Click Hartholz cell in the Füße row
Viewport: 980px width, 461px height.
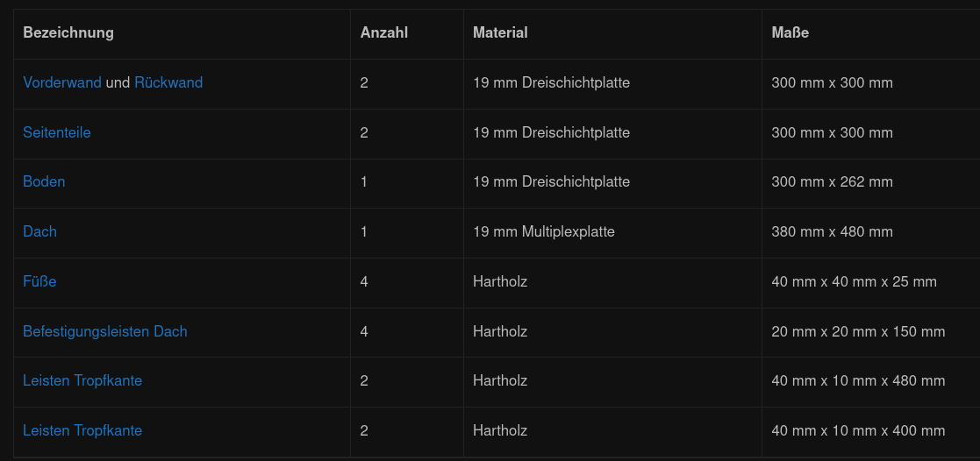pos(500,281)
